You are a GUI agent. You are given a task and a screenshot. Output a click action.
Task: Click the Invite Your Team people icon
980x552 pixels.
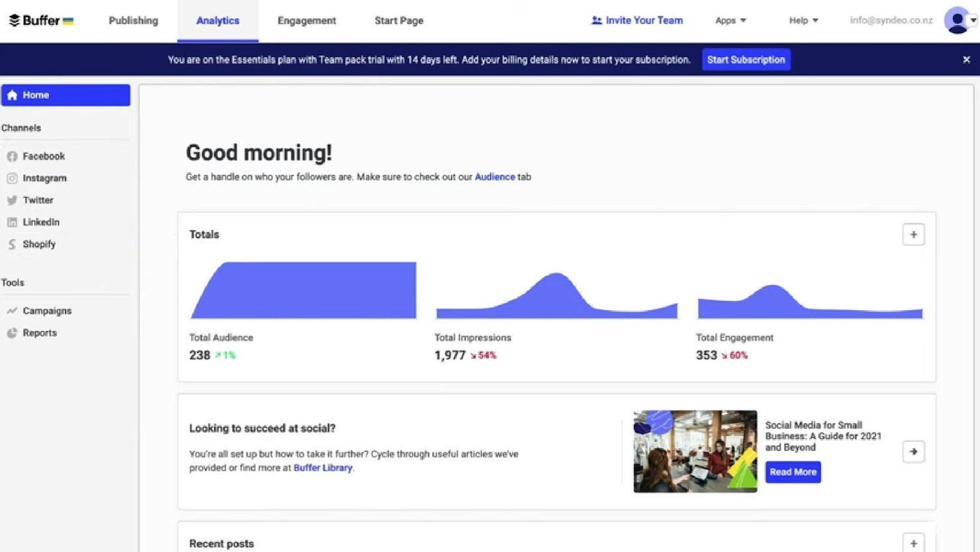pyautogui.click(x=597, y=21)
